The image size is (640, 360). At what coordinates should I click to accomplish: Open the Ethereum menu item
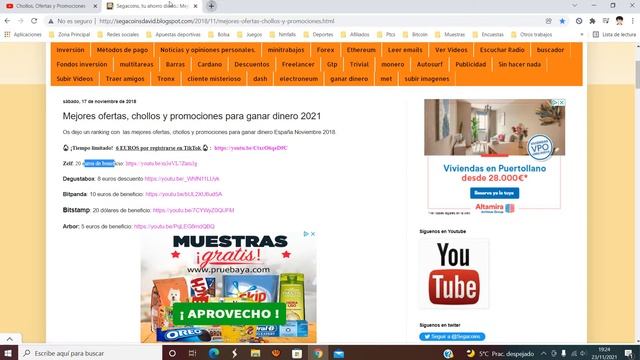[x=361, y=50]
